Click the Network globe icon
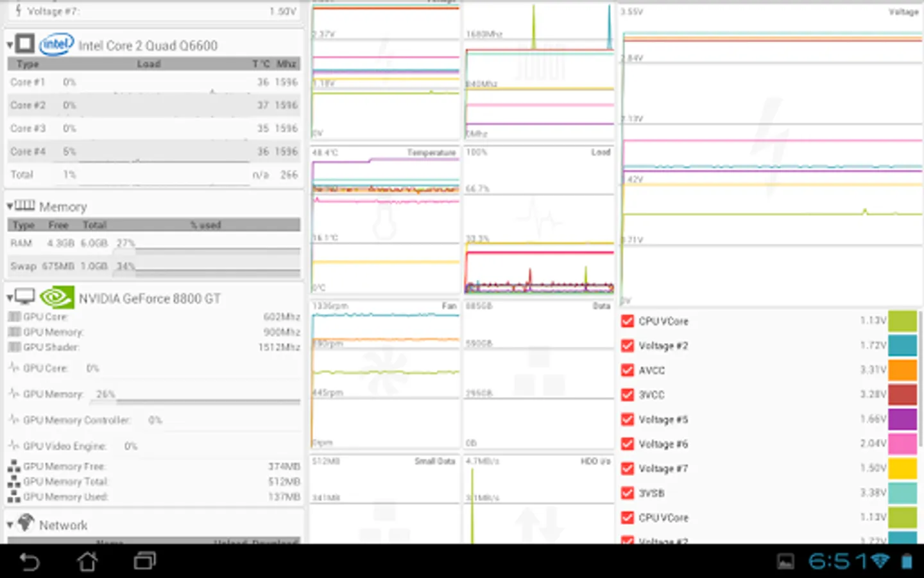This screenshot has height=578, width=924. point(25,523)
